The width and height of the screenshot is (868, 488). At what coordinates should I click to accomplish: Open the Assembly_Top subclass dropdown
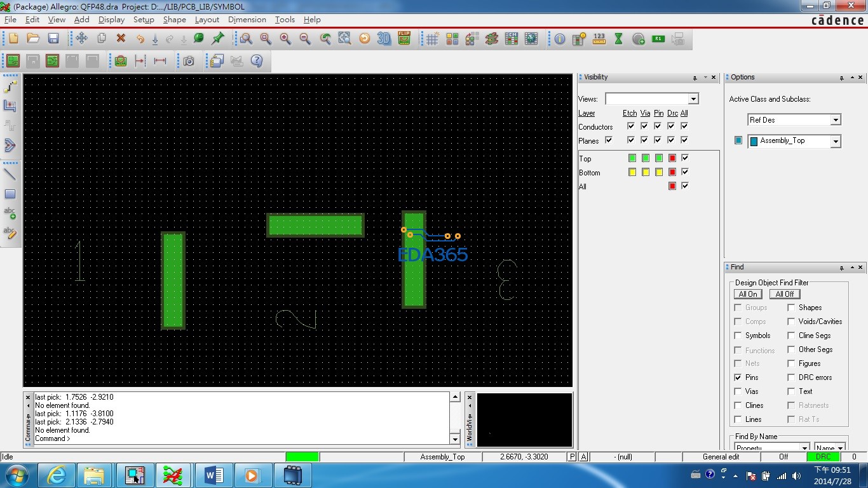coord(836,141)
